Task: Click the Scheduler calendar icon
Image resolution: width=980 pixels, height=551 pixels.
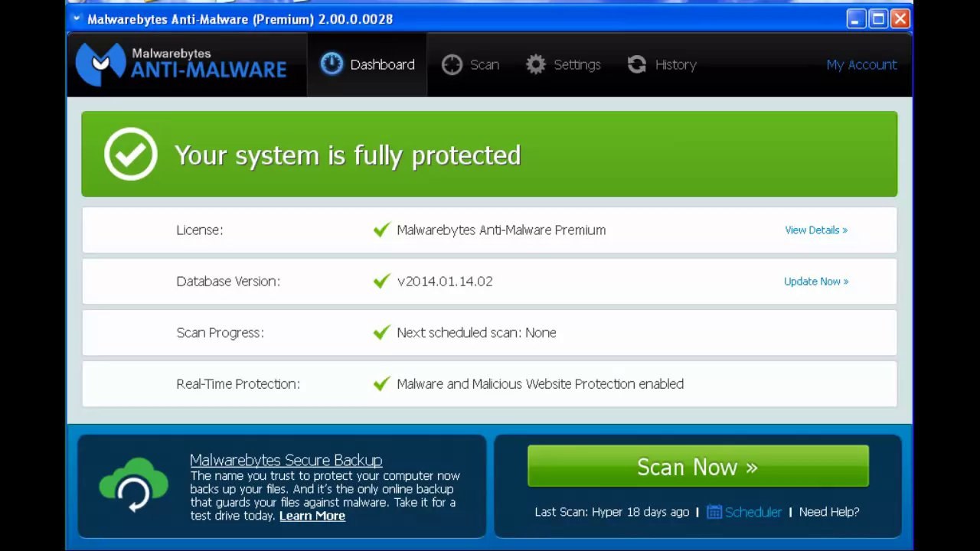Action: [714, 512]
